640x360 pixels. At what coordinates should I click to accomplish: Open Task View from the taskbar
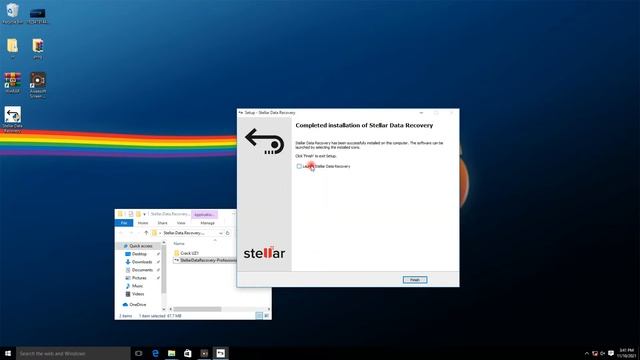(139, 353)
